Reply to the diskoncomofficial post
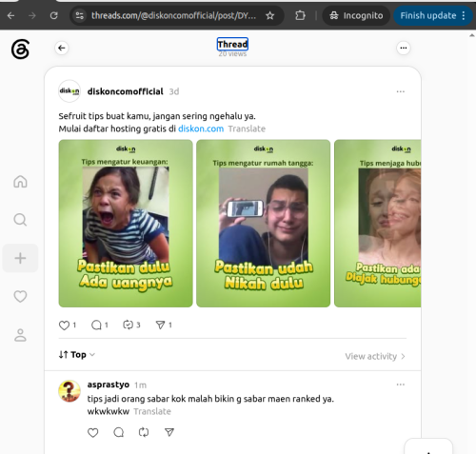Screen dimensions: 476x454 (96, 326)
